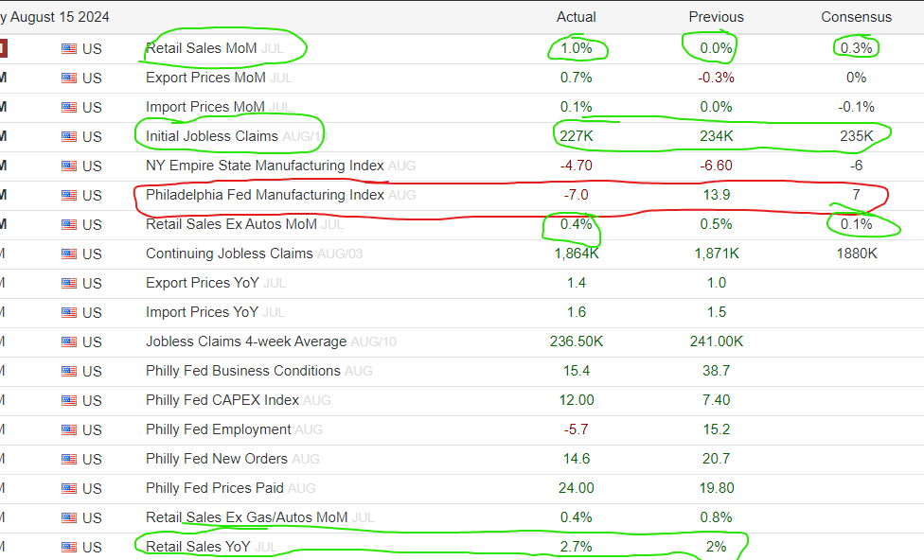Go to Export Prices YoY
Image resolution: width=924 pixels, height=560 pixels.
click(x=203, y=283)
